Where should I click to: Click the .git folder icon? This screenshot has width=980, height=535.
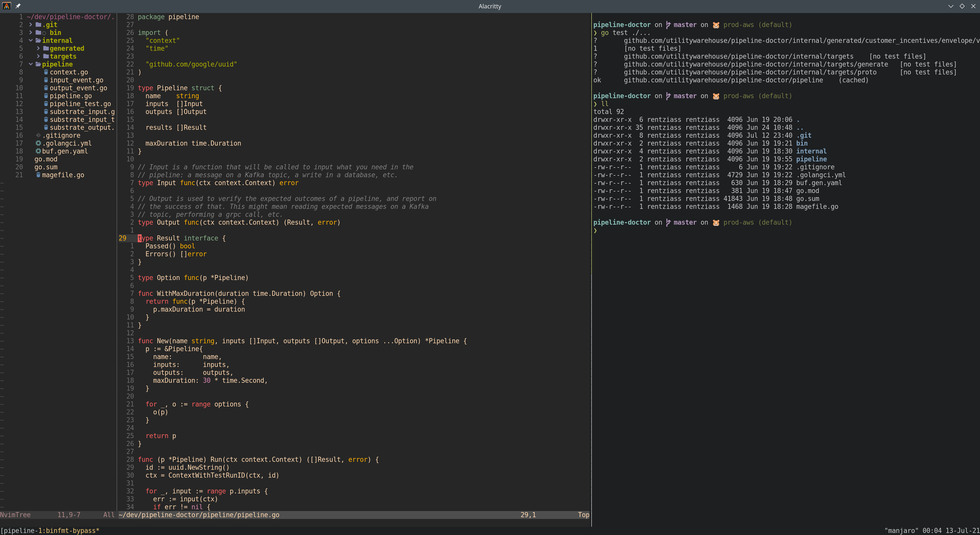click(x=39, y=25)
